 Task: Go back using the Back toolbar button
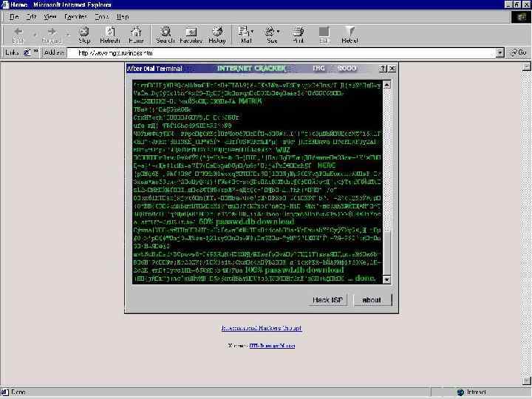click(18, 35)
